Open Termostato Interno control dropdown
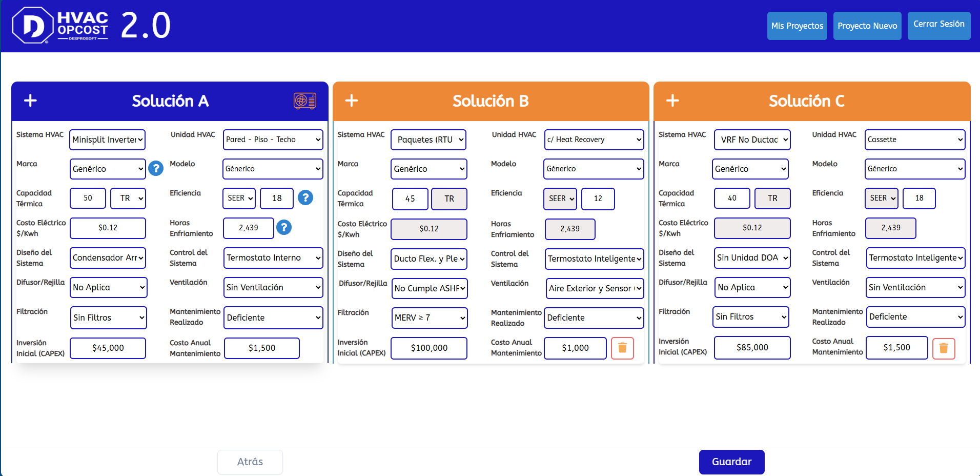 (273, 257)
